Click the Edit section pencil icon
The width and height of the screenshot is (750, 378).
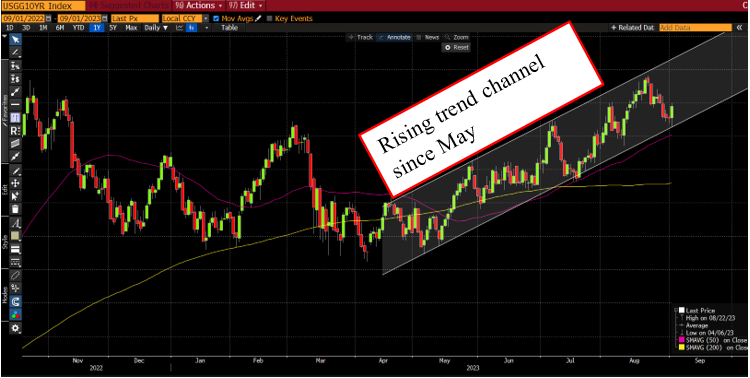(15, 170)
